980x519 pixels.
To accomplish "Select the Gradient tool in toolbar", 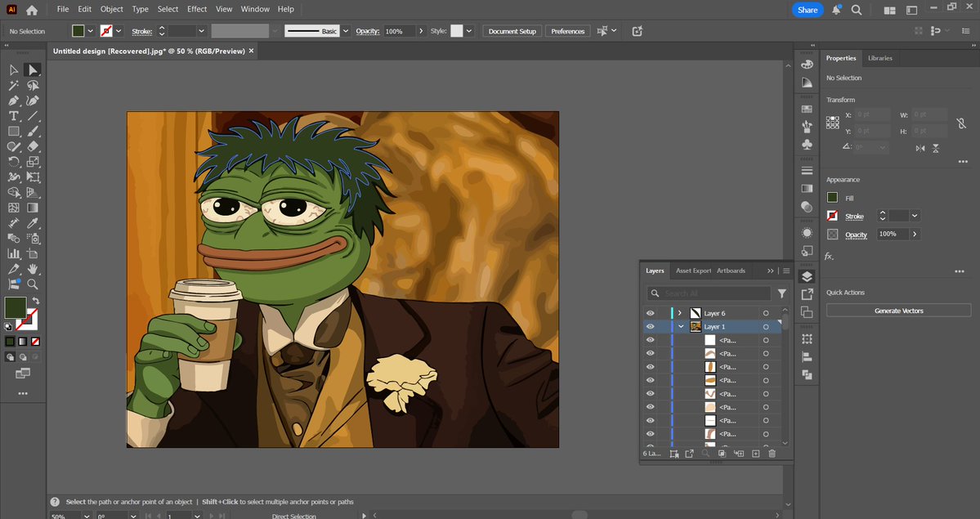I will point(33,208).
